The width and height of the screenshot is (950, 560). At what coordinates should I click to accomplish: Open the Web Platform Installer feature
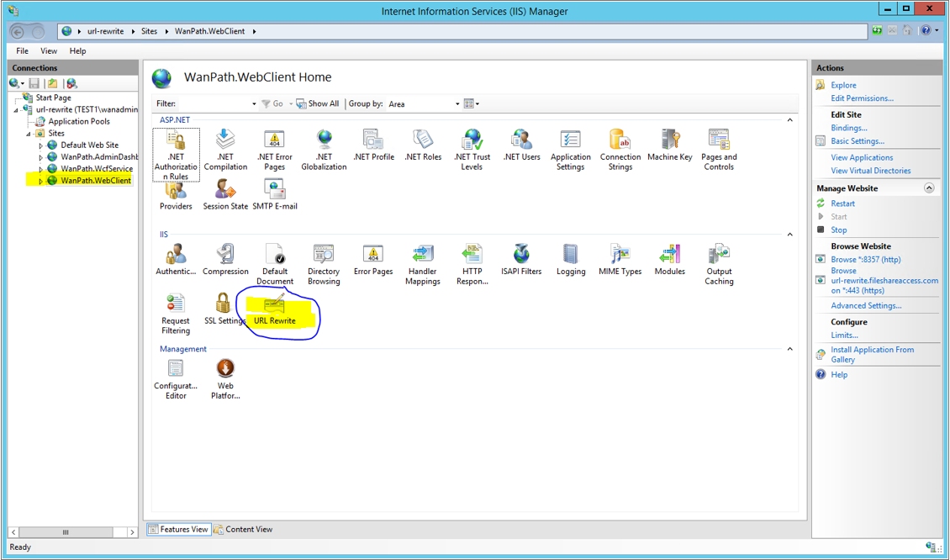click(x=225, y=378)
